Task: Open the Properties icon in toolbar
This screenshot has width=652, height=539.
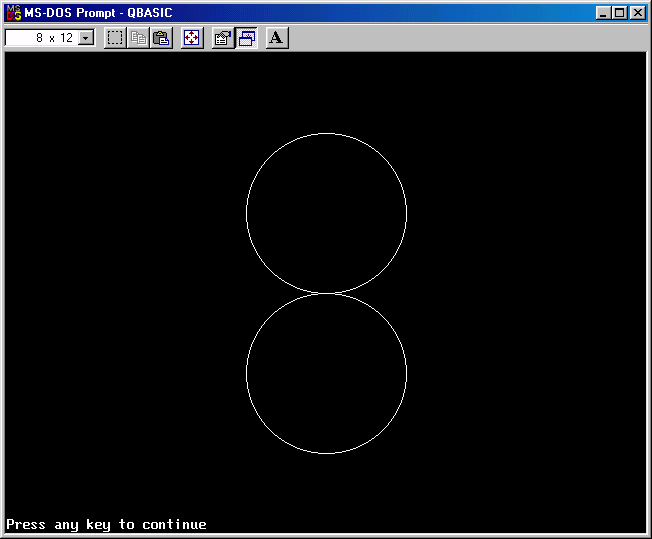Action: [x=222, y=38]
